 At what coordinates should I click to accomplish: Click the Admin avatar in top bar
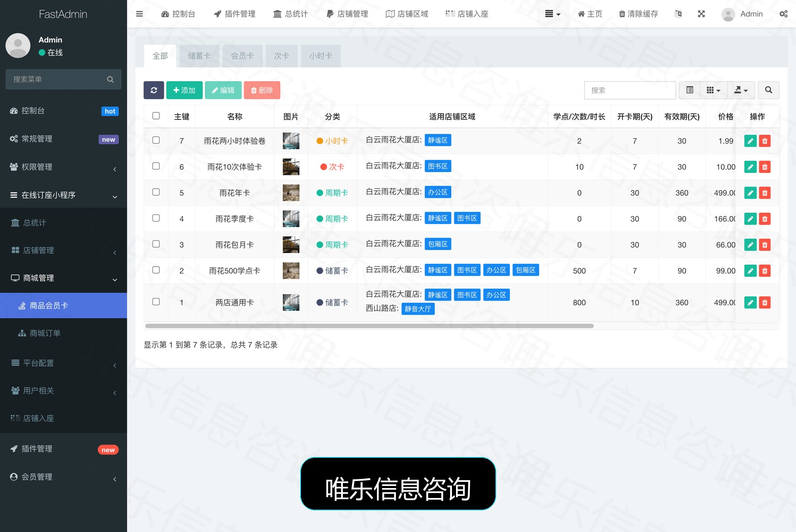(728, 14)
